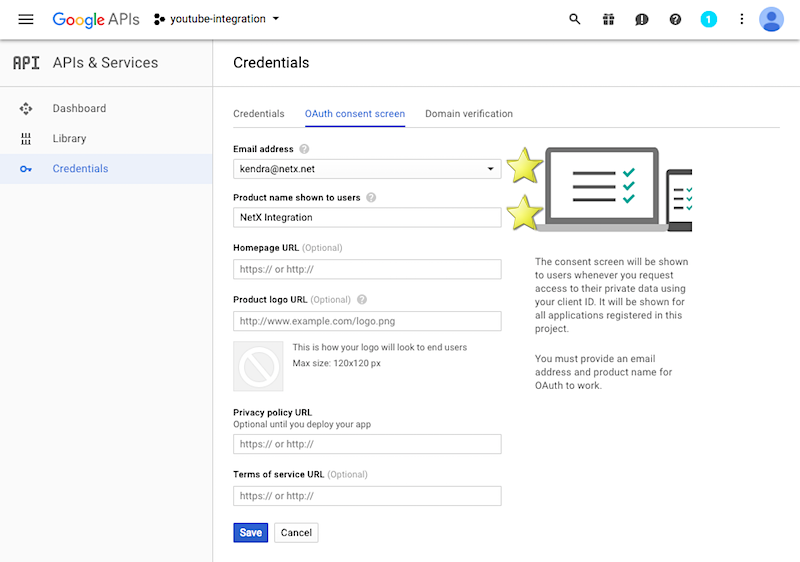800x562 pixels.
Task: Click the Homepage URL input field
Action: point(367,269)
